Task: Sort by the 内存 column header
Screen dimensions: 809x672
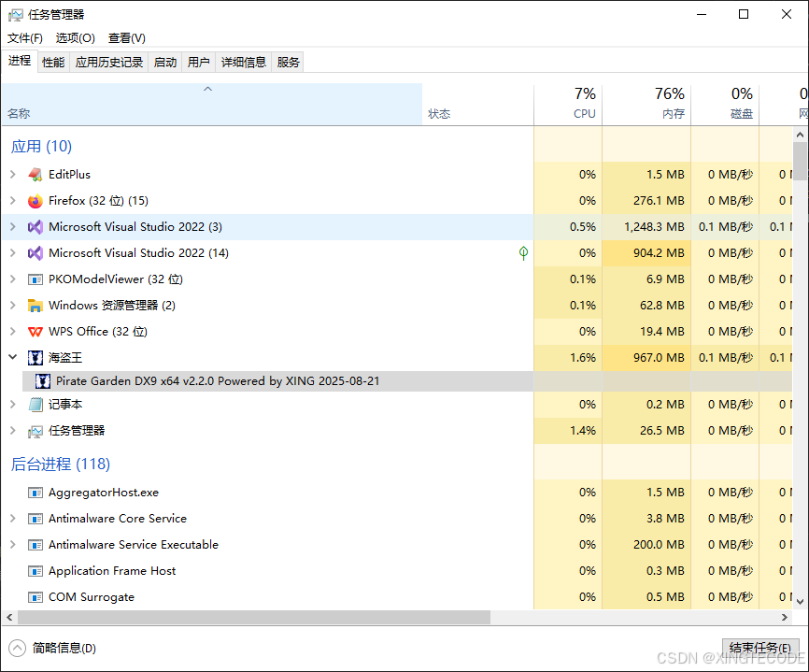Action: pyautogui.click(x=646, y=105)
